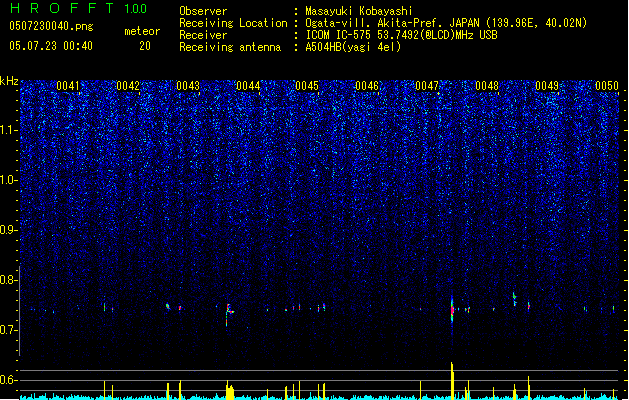Click the meteor echo trace before 0044

229,314
